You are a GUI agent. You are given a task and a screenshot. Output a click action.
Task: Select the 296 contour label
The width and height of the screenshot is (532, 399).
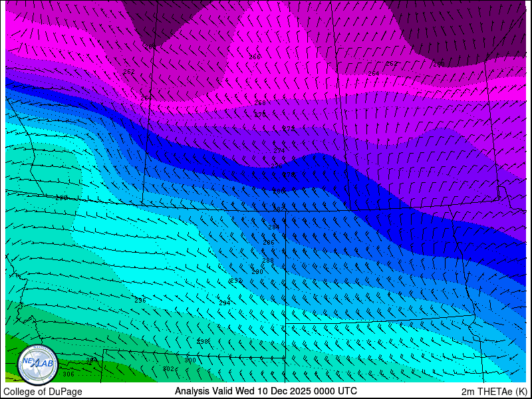140,301
